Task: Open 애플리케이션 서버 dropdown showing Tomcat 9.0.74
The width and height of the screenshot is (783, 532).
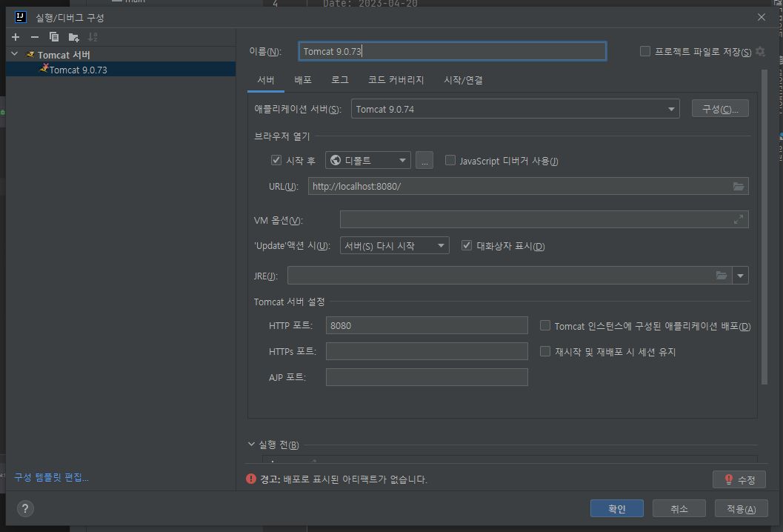Action: 515,109
